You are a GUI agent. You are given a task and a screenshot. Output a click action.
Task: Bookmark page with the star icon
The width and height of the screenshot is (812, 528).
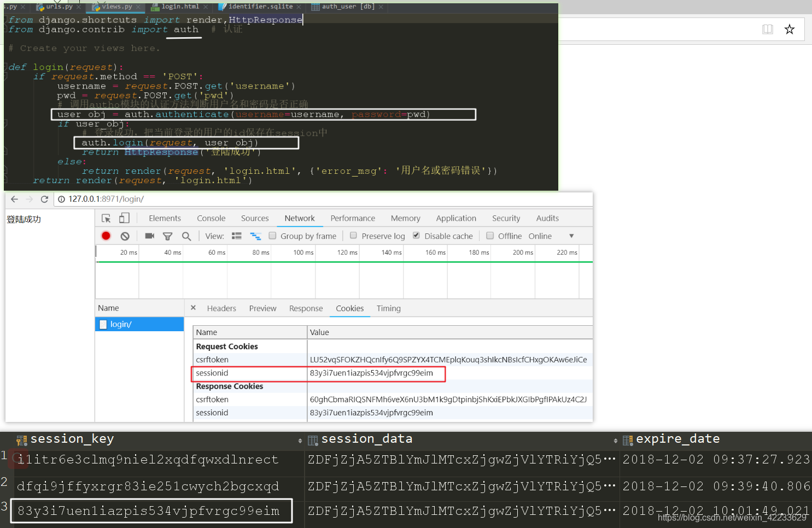(x=790, y=29)
